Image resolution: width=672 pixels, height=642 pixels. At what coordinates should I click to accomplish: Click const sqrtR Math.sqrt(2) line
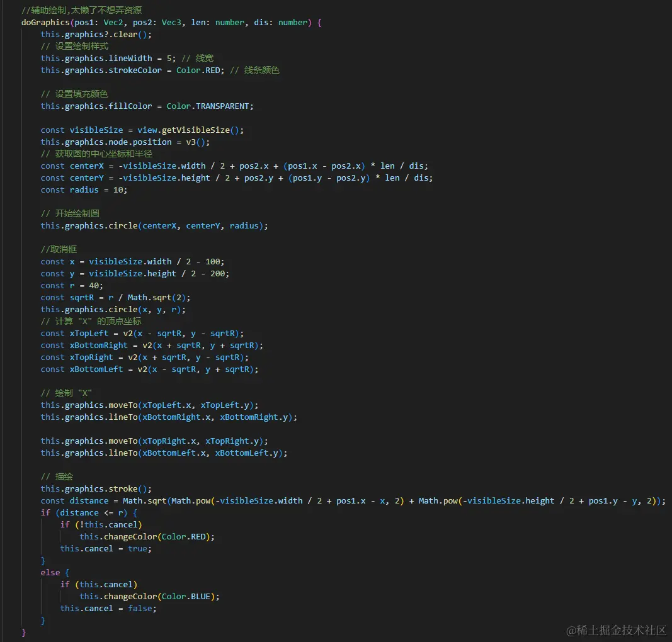point(115,298)
